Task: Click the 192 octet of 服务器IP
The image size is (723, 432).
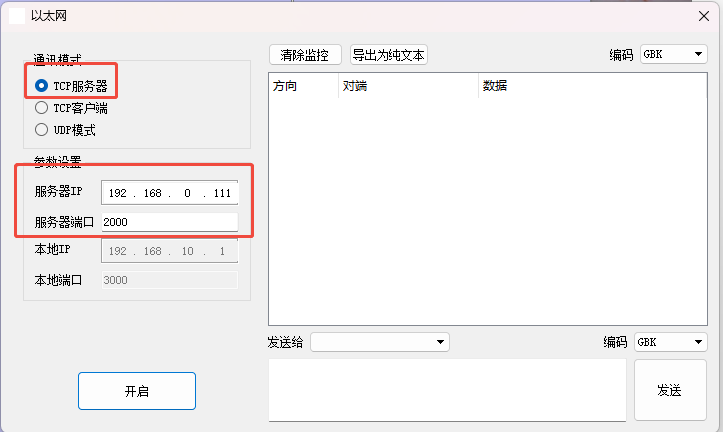Action: pyautogui.click(x=118, y=192)
